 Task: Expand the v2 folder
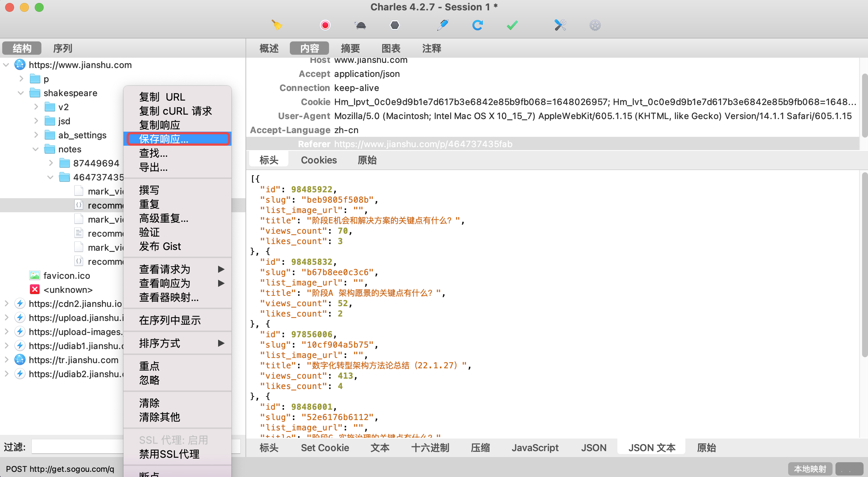point(36,107)
